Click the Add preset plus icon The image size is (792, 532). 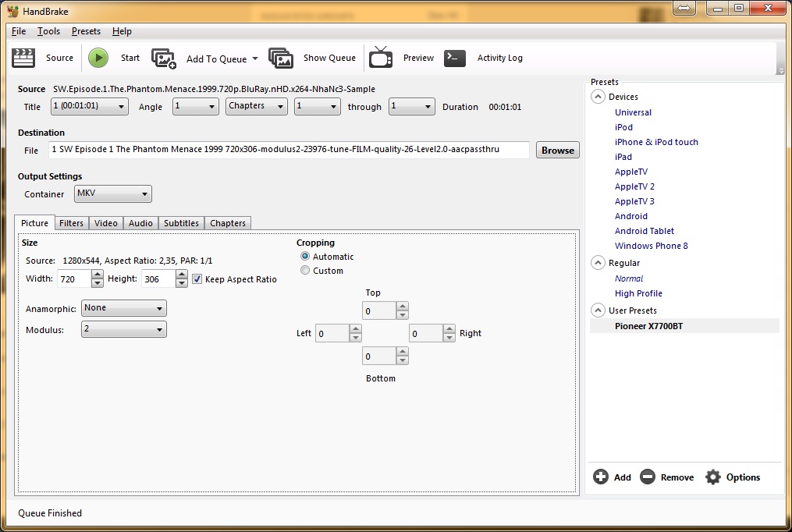tap(601, 477)
